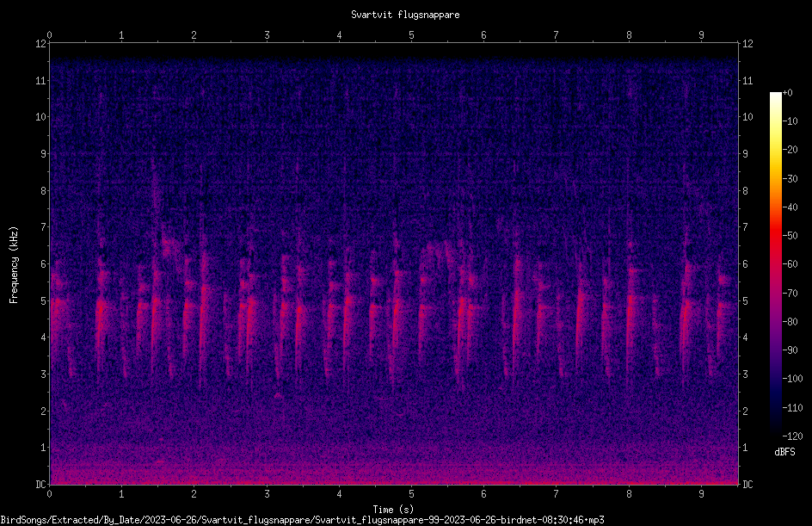
Task: Click the "-10" colorbar label
Action: pyautogui.click(x=790, y=121)
